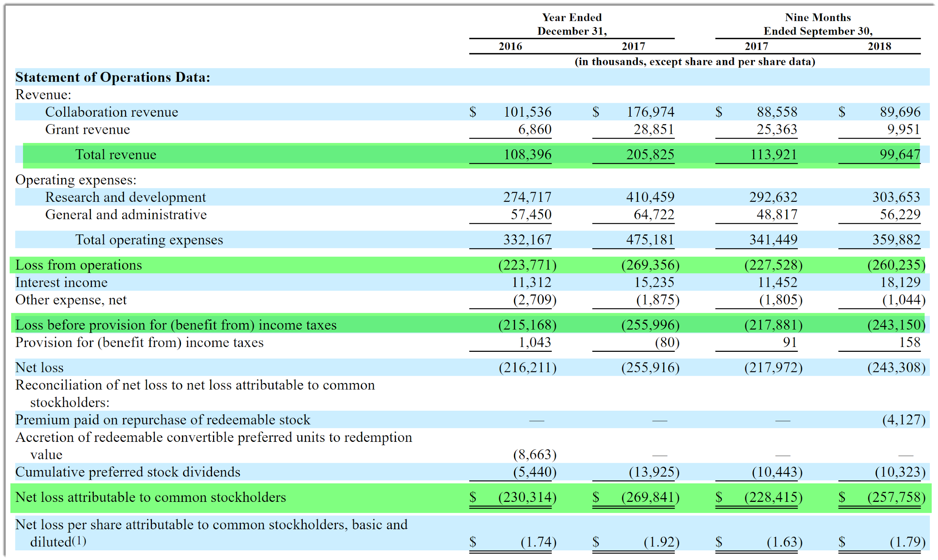The height and width of the screenshot is (560, 938).
Task: Click the Interest income value 18,129
Action: pos(900,282)
